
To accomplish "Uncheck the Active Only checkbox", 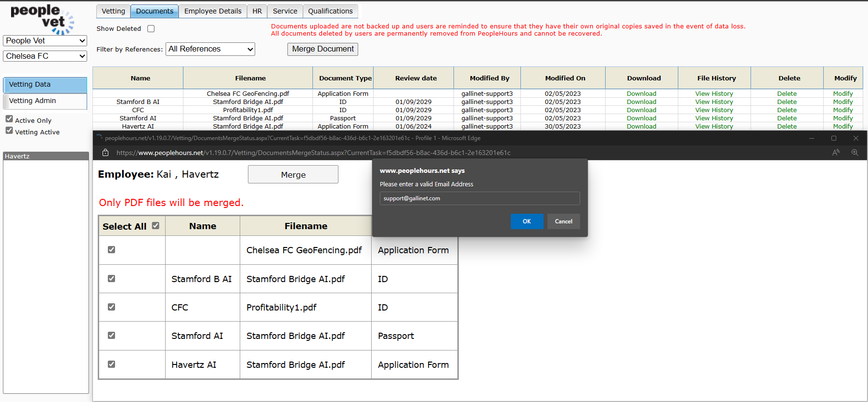I will (x=9, y=119).
